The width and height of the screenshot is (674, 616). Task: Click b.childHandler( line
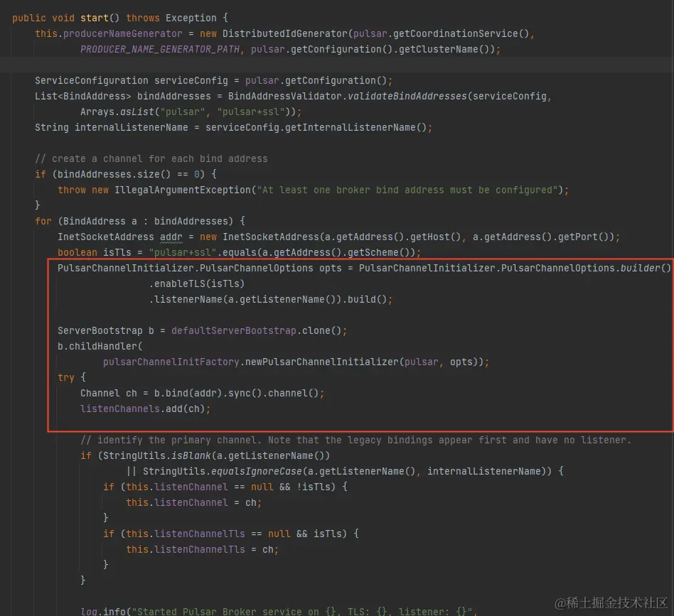coord(100,346)
